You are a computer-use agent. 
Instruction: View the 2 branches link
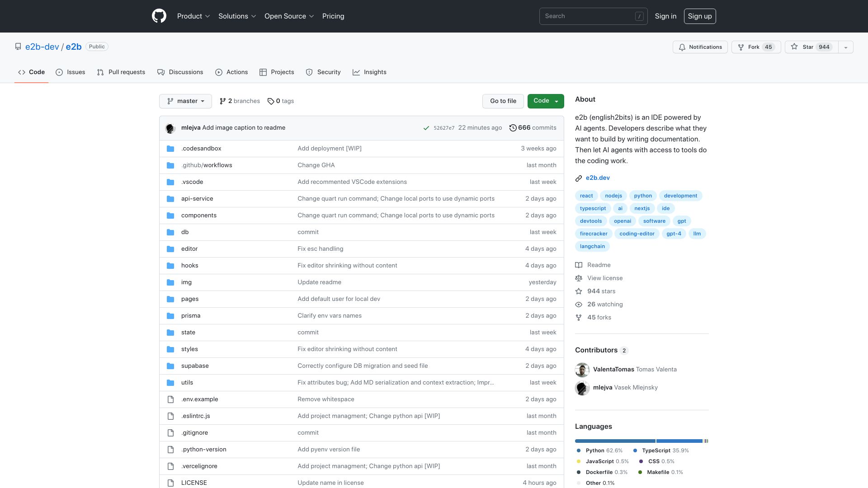[240, 101]
